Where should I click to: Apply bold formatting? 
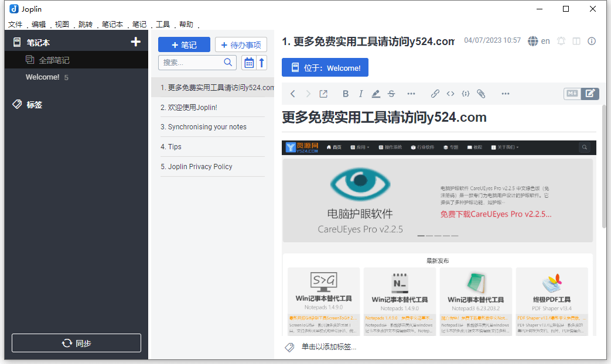[345, 94]
